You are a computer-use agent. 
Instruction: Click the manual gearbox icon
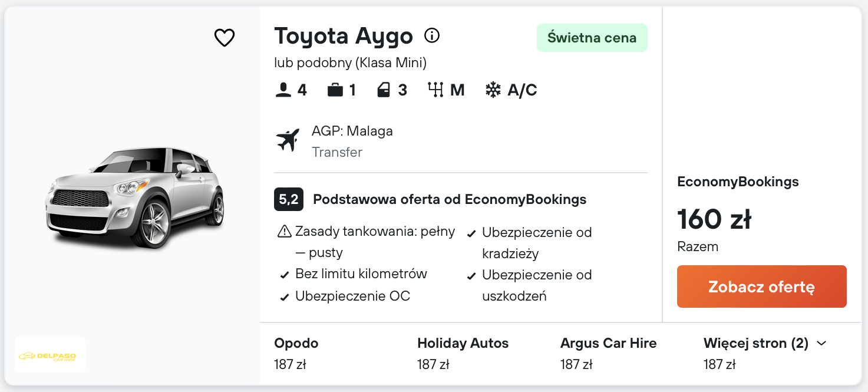[x=435, y=90]
